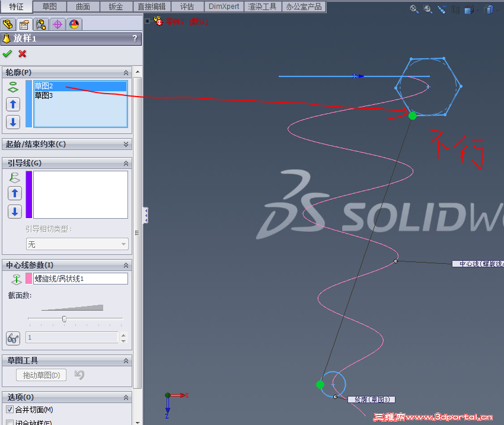The height and width of the screenshot is (425, 504).
Task: Expand the 起始/结束约束(C) section
Action: (x=126, y=144)
